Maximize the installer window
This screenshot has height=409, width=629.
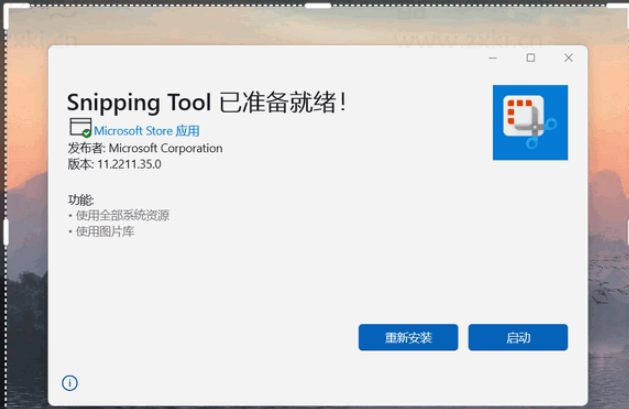tap(531, 58)
